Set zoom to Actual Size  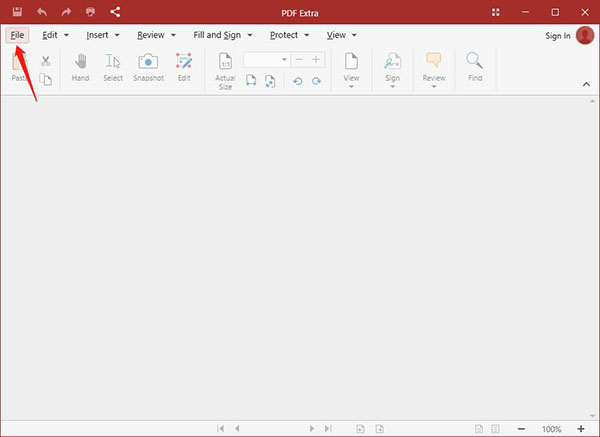(x=225, y=71)
